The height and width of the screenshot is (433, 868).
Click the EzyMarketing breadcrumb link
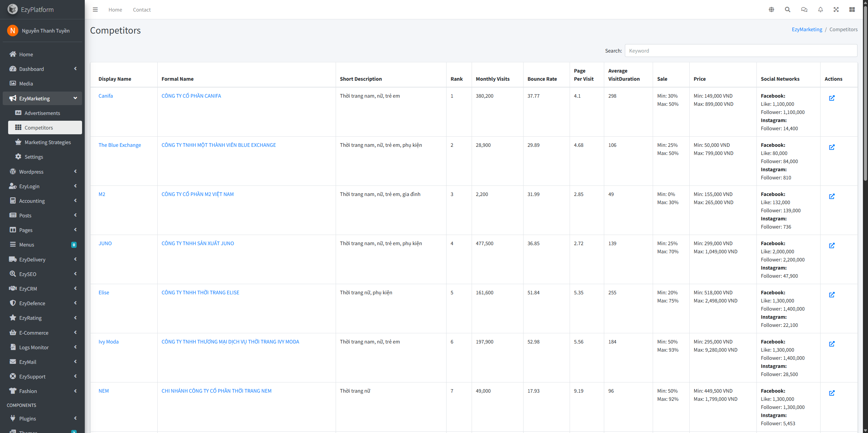[807, 29]
